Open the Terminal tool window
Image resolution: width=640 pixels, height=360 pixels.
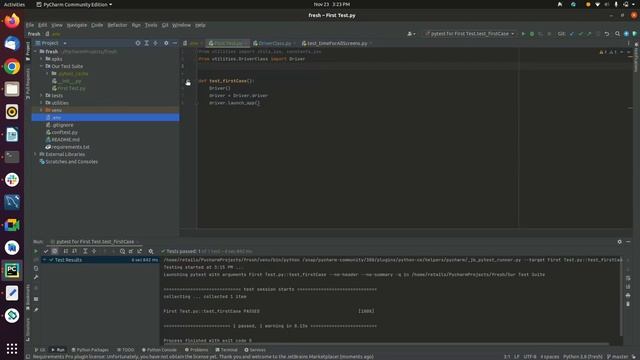(x=226, y=350)
